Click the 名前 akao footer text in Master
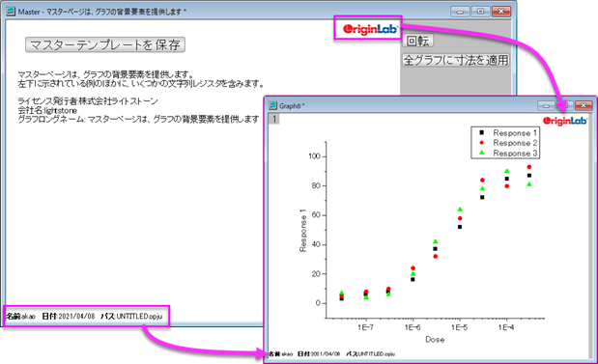Viewport: 598px width, 364px height. pos(20,317)
